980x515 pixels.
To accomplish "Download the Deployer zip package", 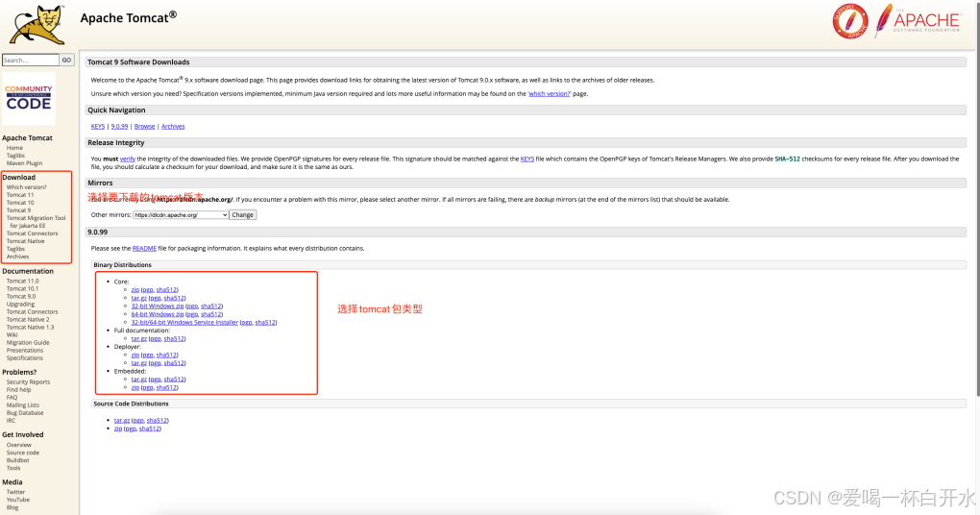I will [x=135, y=355].
